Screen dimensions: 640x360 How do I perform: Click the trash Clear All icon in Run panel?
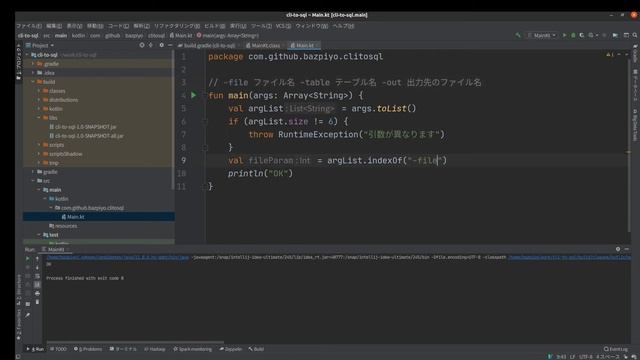pos(37,302)
